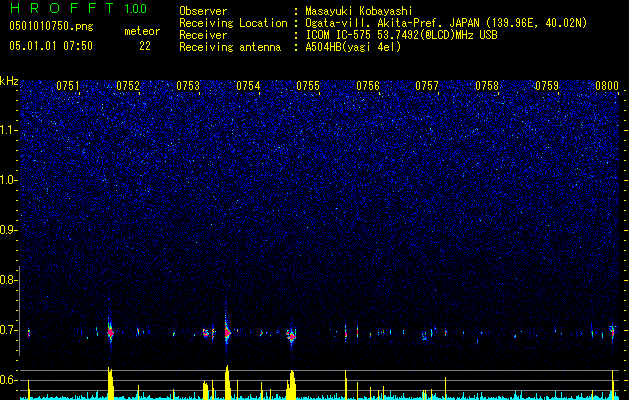Click the 0.6 kHz axis label
This screenshot has width=629, height=400.
tap(8, 380)
